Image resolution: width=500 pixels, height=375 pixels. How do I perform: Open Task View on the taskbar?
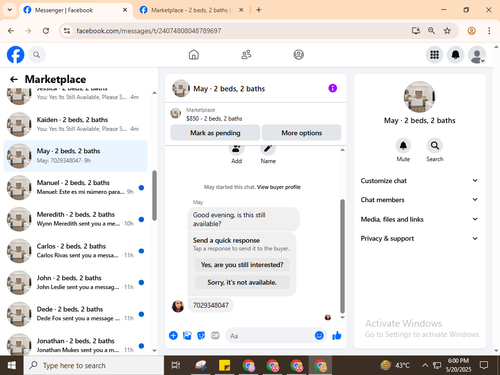[176, 365]
